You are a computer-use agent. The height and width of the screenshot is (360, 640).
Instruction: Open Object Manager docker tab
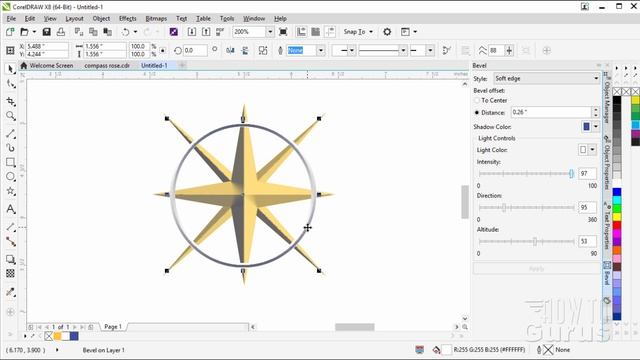(x=607, y=98)
